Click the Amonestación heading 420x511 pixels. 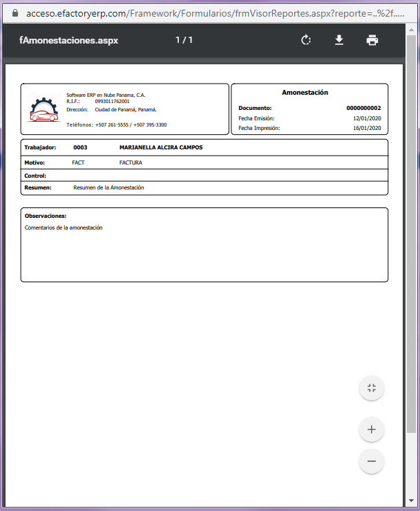(305, 93)
